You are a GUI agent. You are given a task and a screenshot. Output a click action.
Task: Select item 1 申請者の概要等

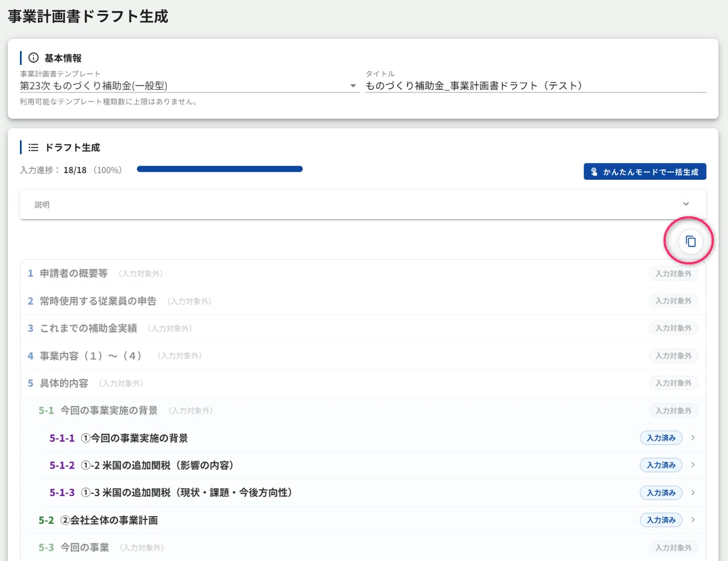coord(363,273)
